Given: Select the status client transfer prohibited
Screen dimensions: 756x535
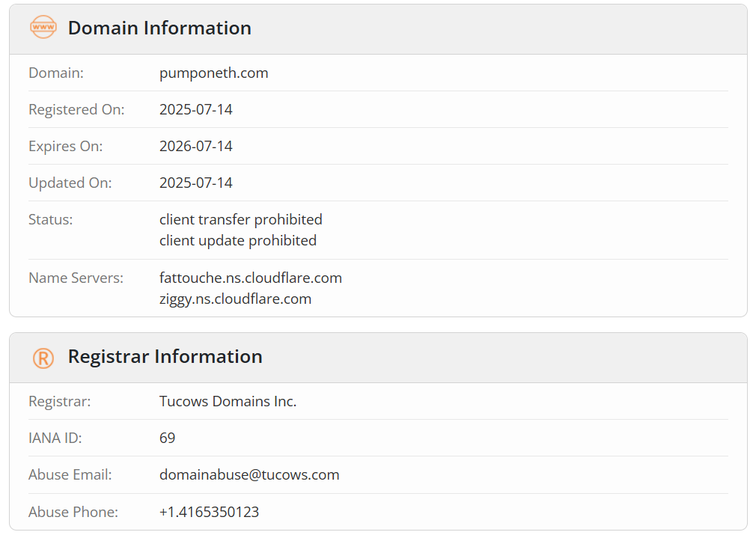Looking at the screenshot, I should pos(240,219).
